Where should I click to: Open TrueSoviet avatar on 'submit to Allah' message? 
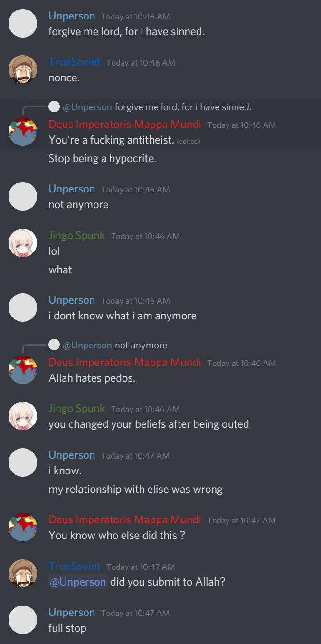[x=23, y=574]
